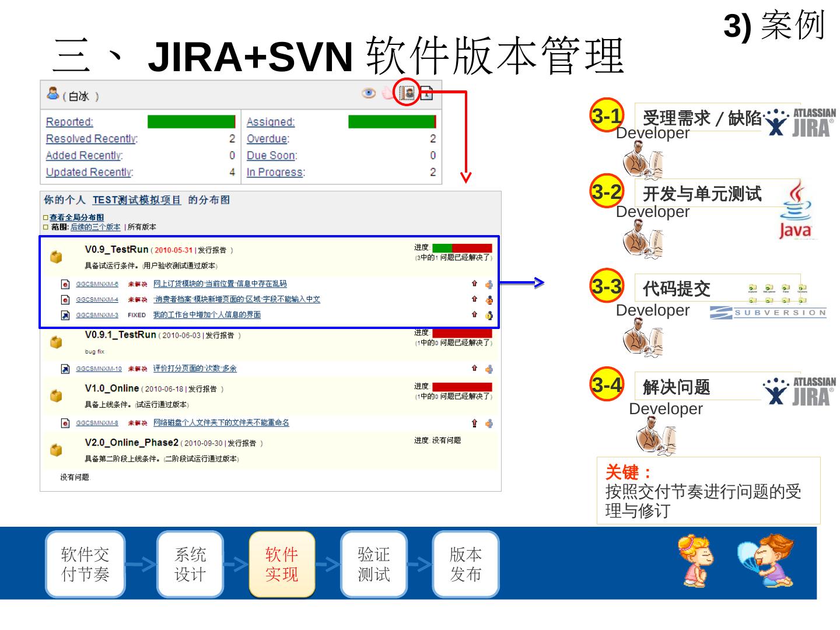This screenshot has height=630, width=840.
Task: Open issue key GGCSMNXM-4
Action: coord(97,300)
